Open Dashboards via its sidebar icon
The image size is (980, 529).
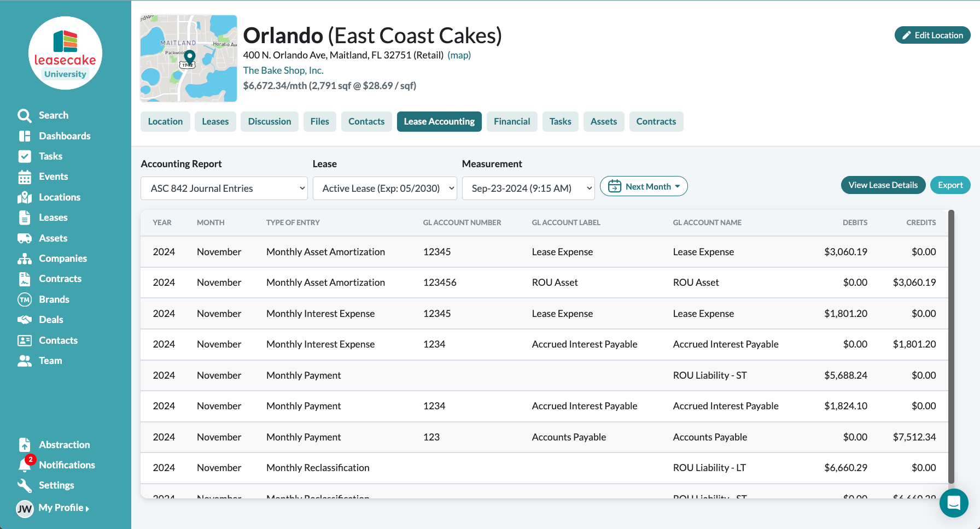click(x=25, y=136)
